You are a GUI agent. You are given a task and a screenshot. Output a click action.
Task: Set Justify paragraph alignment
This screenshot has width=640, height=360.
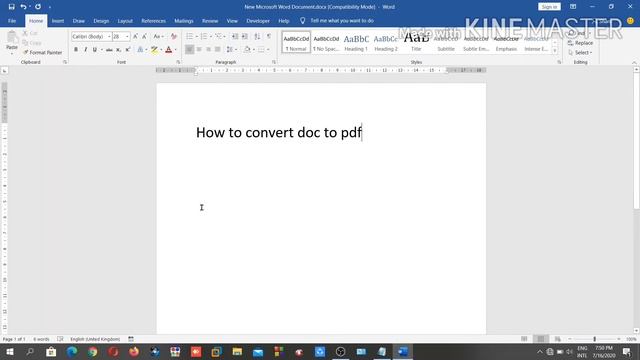tap(218, 50)
